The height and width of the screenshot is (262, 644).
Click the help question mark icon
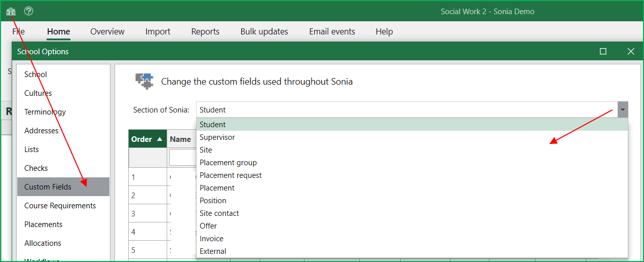pos(28,11)
